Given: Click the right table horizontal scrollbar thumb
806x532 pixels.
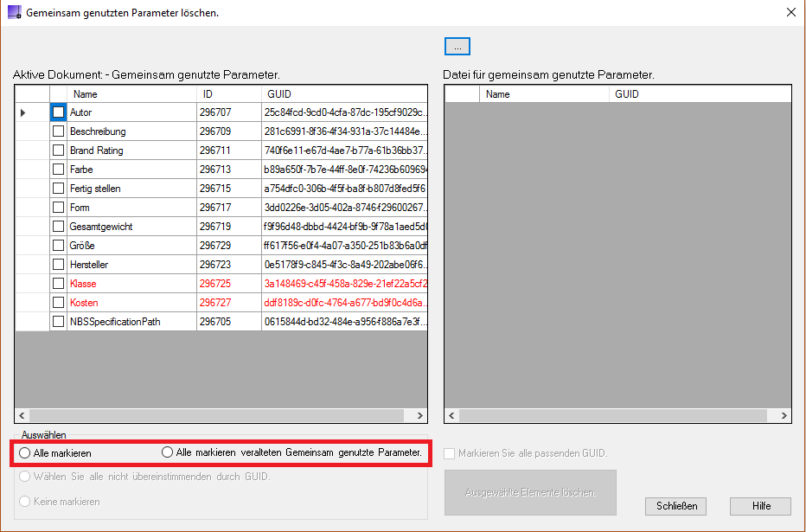Looking at the screenshot, I should tap(613, 415).
